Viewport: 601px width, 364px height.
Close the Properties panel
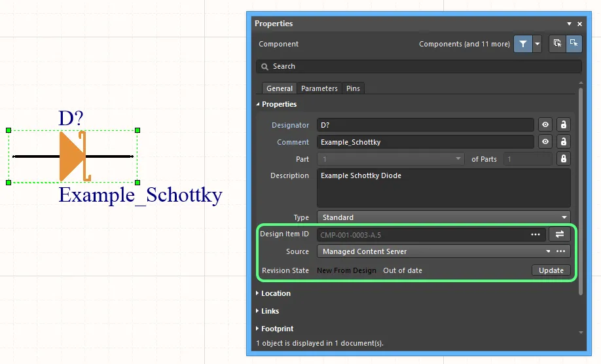pos(579,24)
